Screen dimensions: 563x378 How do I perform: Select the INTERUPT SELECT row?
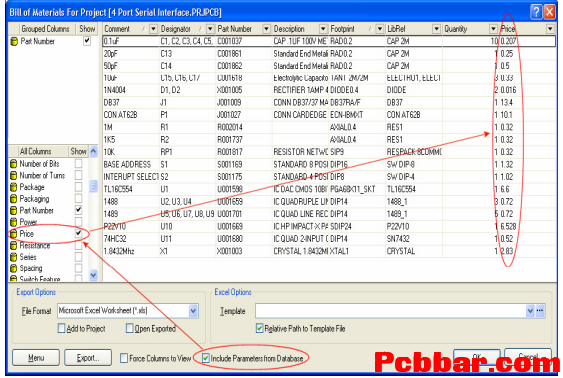click(329, 177)
